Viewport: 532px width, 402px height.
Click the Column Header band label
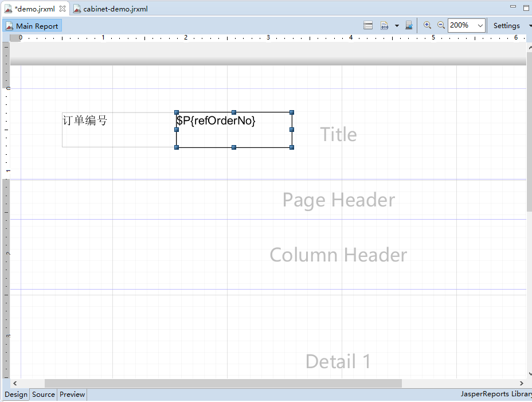(338, 255)
